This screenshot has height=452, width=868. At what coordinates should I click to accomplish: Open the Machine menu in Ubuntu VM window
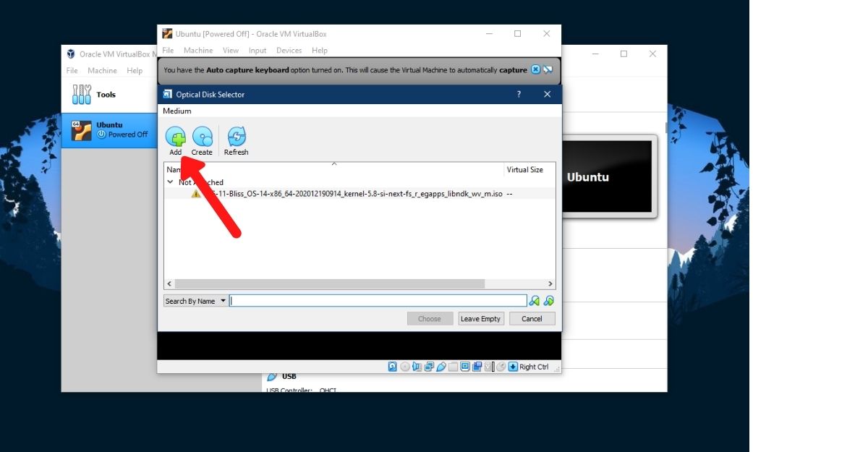(198, 51)
